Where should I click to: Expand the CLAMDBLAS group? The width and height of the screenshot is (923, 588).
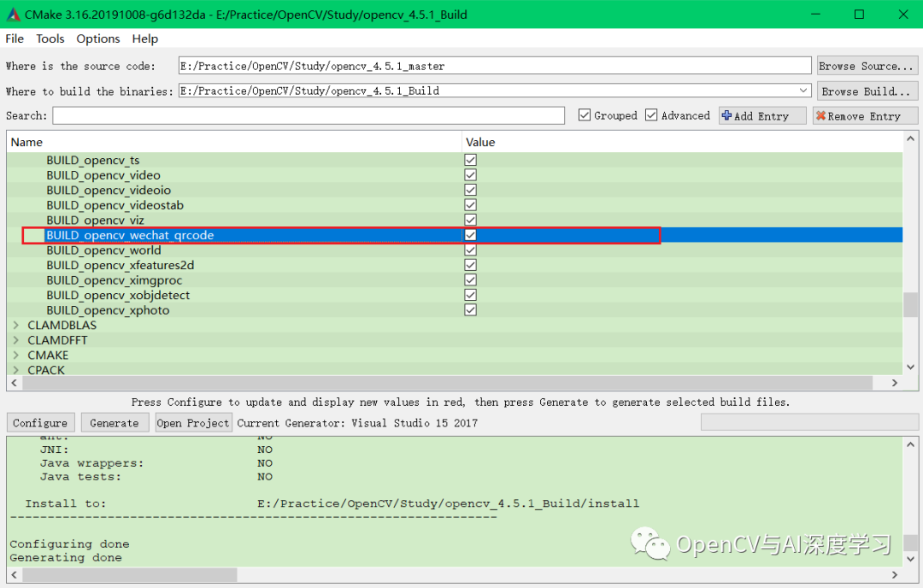pos(16,325)
